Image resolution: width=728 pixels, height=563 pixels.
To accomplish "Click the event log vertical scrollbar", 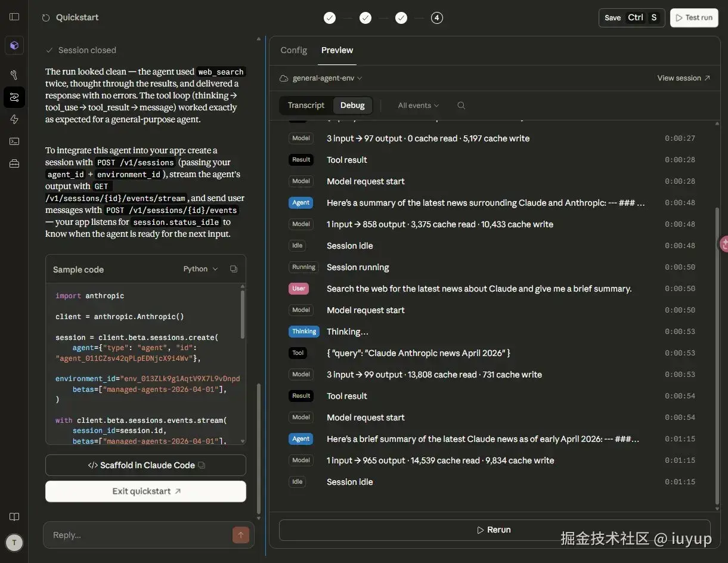I will [x=717, y=357].
